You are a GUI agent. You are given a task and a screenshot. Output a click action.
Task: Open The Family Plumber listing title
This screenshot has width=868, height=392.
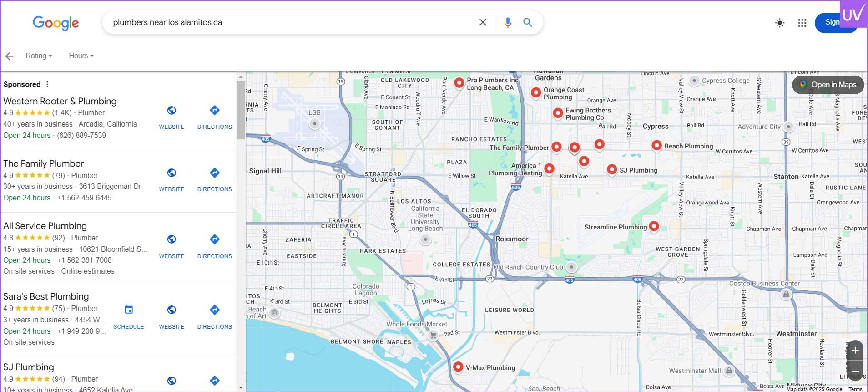click(44, 163)
